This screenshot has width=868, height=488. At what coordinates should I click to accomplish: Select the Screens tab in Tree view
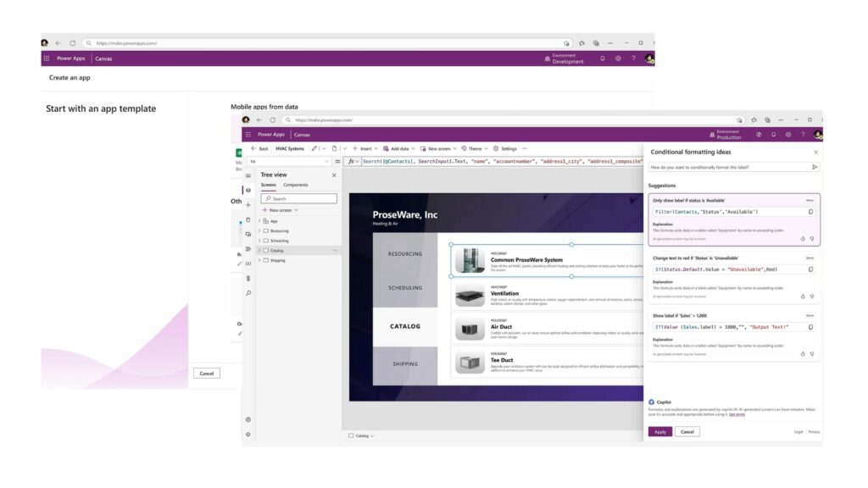click(x=268, y=185)
